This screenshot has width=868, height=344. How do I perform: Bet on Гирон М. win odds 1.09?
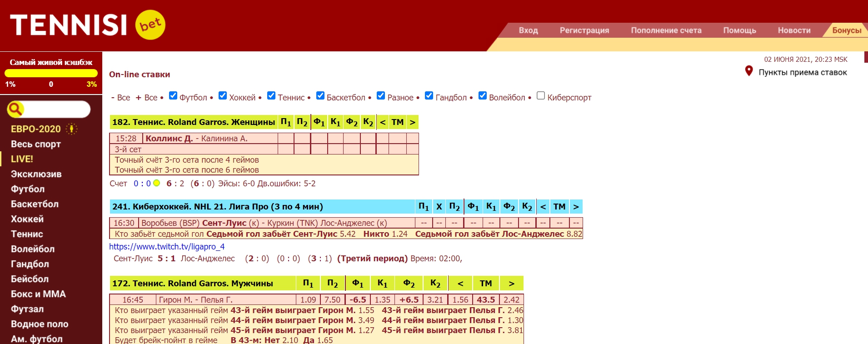[x=308, y=300]
